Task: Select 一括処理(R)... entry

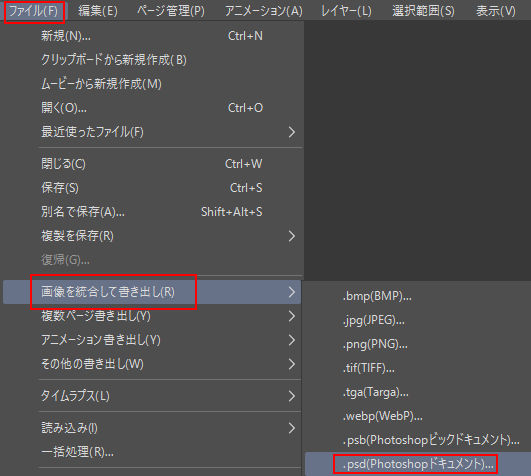Action: click(x=152, y=452)
